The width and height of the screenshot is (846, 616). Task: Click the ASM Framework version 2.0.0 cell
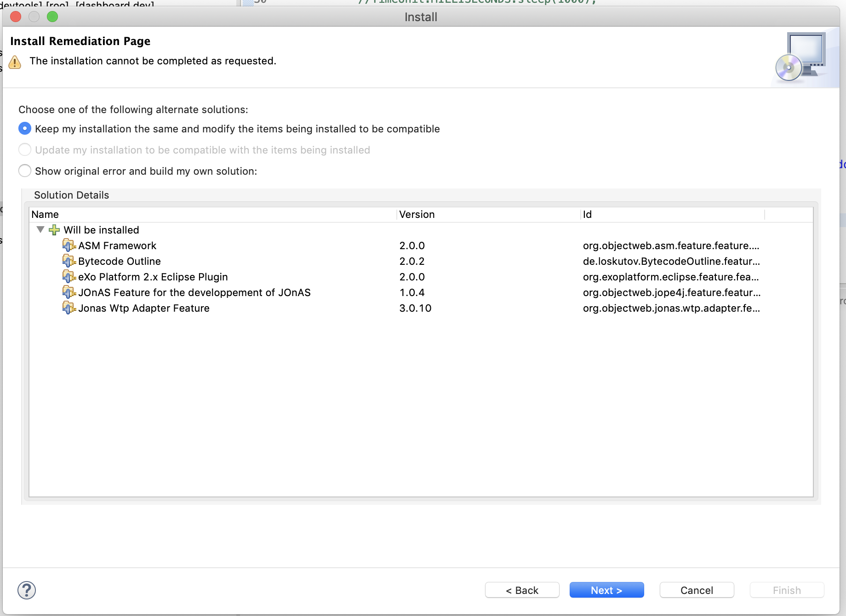pos(412,245)
